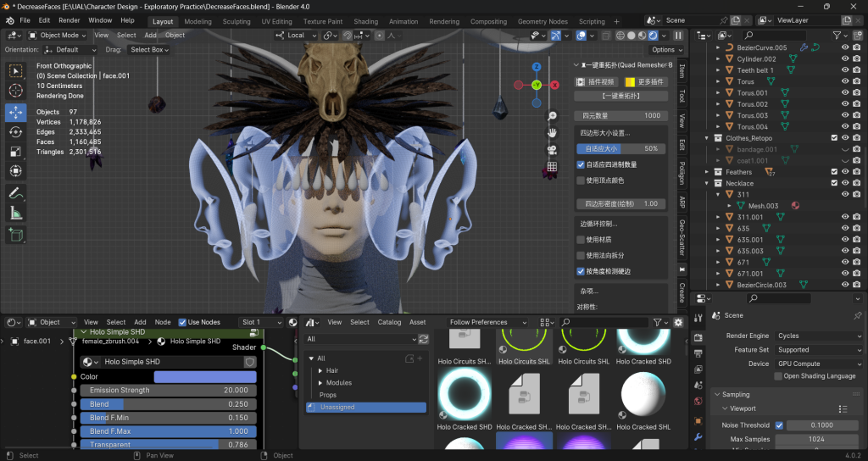The height and width of the screenshot is (461, 868).
Task: Select the Move tool
Action: pos(15,113)
